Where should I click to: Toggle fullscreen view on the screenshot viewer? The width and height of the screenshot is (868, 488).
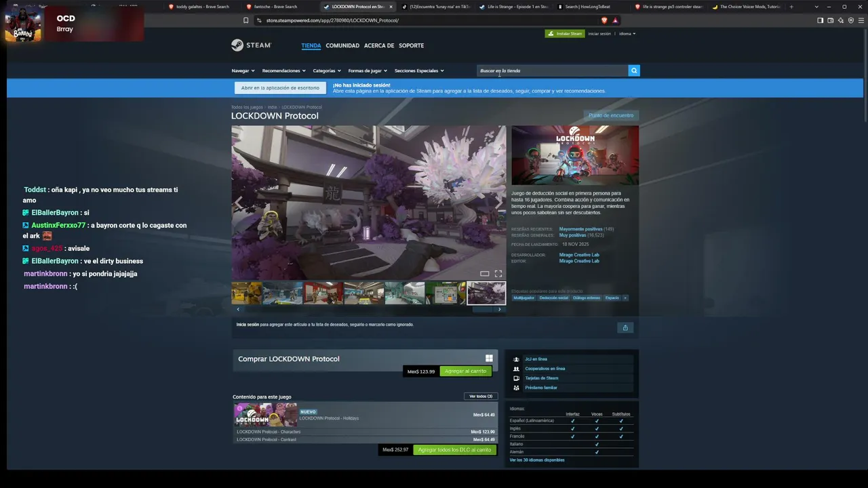pos(498,274)
